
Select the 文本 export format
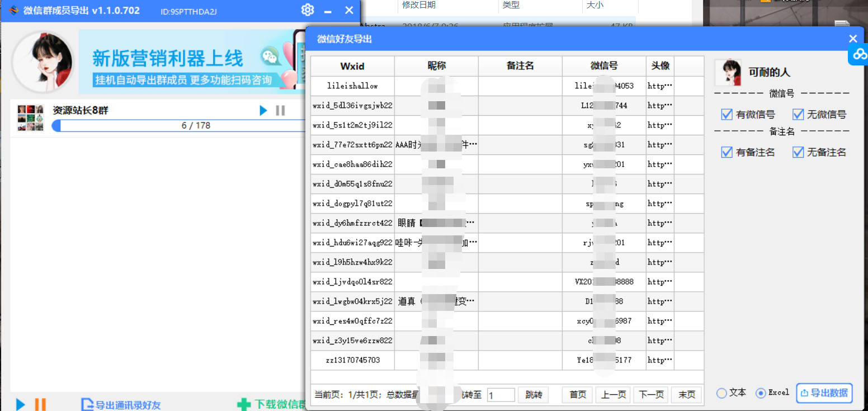pyautogui.click(x=721, y=393)
